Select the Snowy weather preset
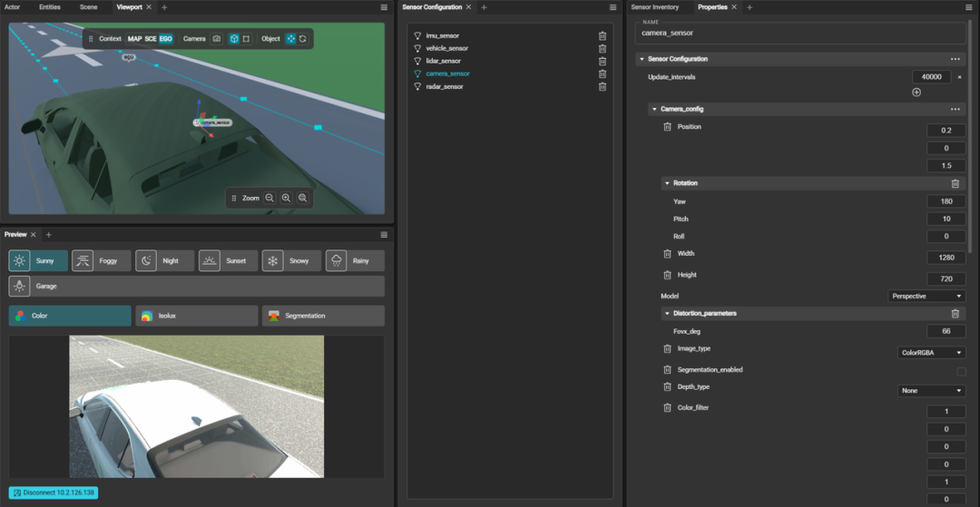This screenshot has width=980, height=507. [292, 261]
